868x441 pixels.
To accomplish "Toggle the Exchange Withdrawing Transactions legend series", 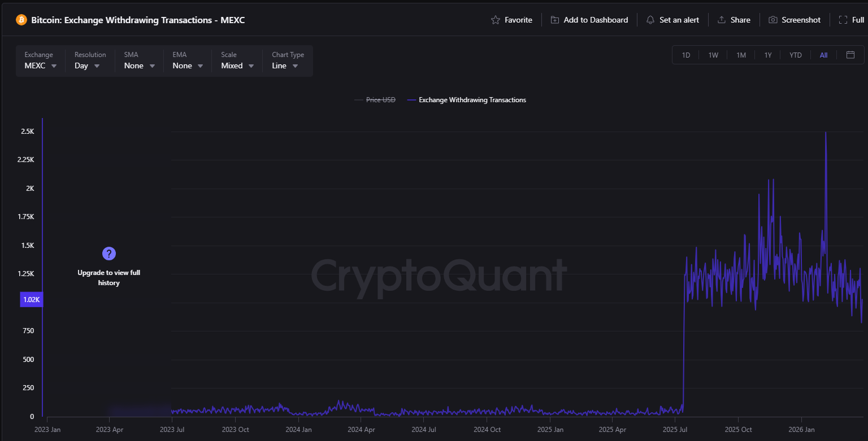I will coord(466,100).
